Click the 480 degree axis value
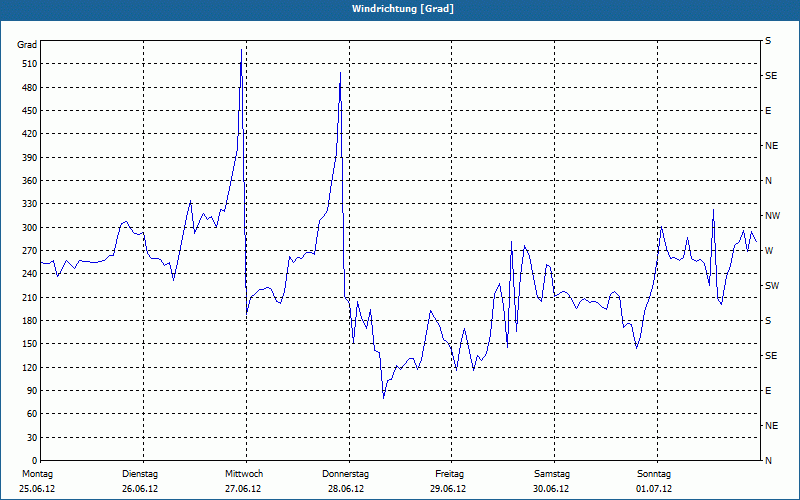The image size is (800, 500). 30,88
